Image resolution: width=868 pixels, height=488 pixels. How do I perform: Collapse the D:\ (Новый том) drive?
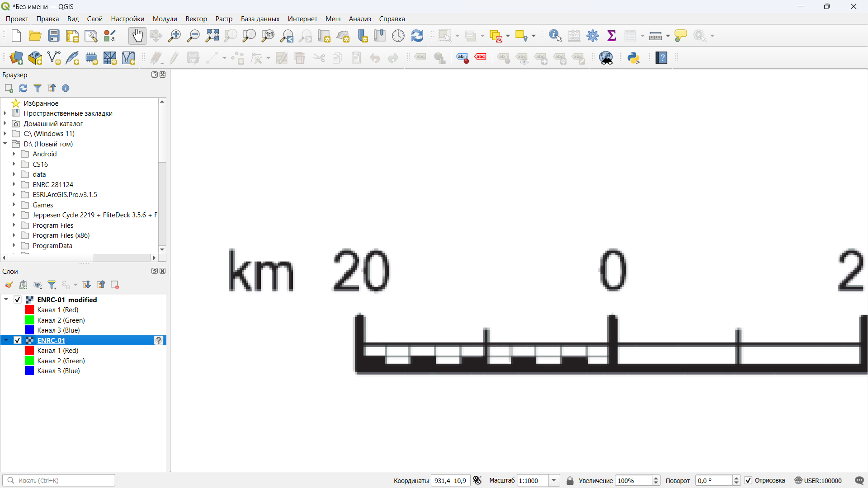click(5, 144)
